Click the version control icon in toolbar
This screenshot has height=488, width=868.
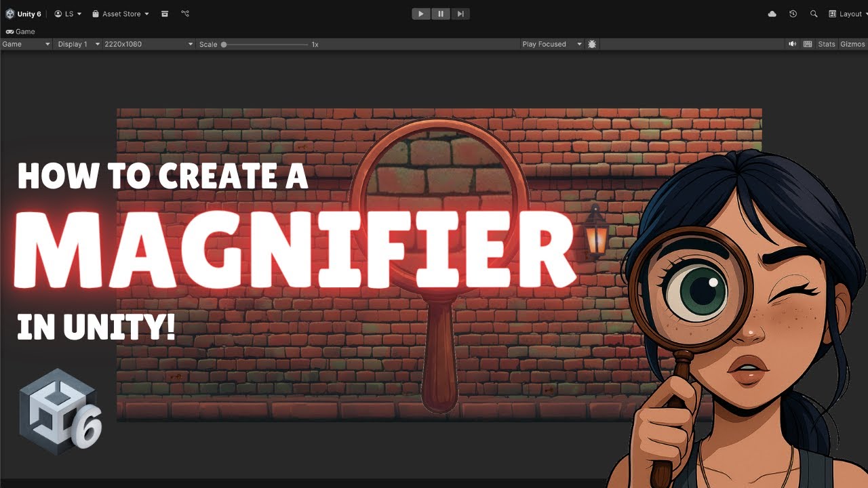point(184,14)
